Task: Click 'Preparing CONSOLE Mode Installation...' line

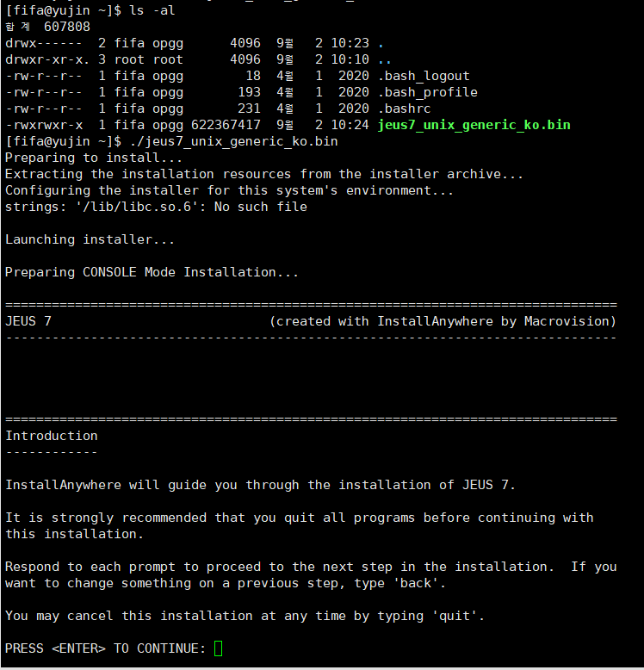Action: point(152,272)
